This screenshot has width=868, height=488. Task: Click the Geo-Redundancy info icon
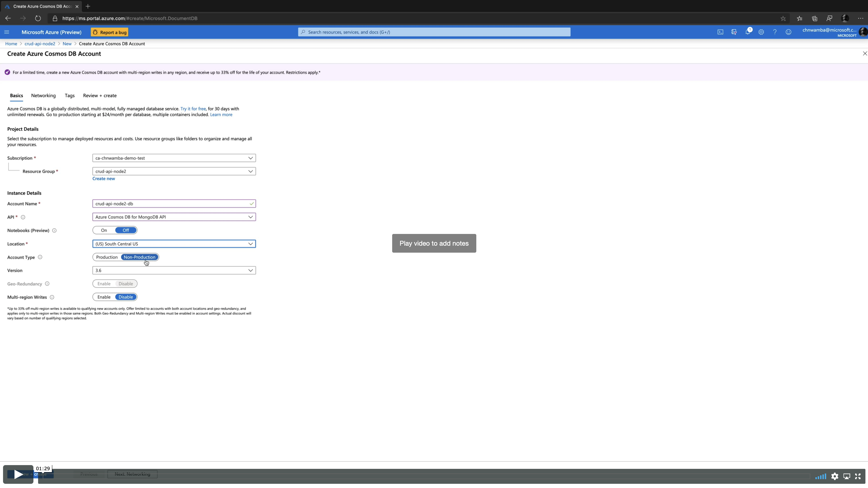47,284
